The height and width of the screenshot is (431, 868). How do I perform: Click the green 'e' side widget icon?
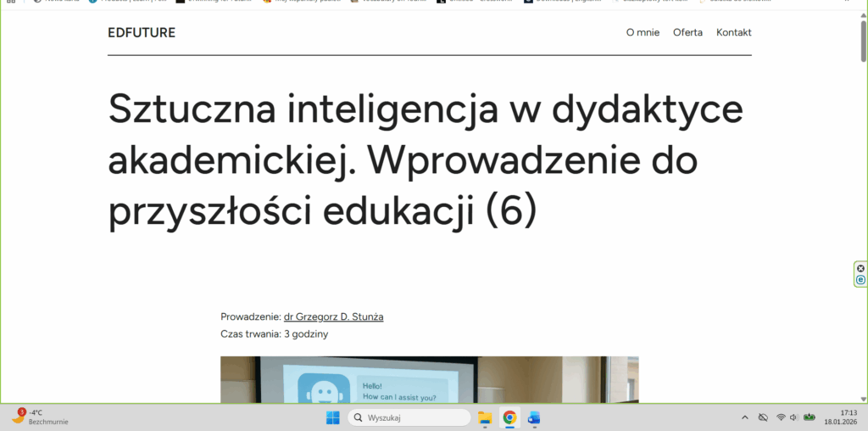point(861,280)
